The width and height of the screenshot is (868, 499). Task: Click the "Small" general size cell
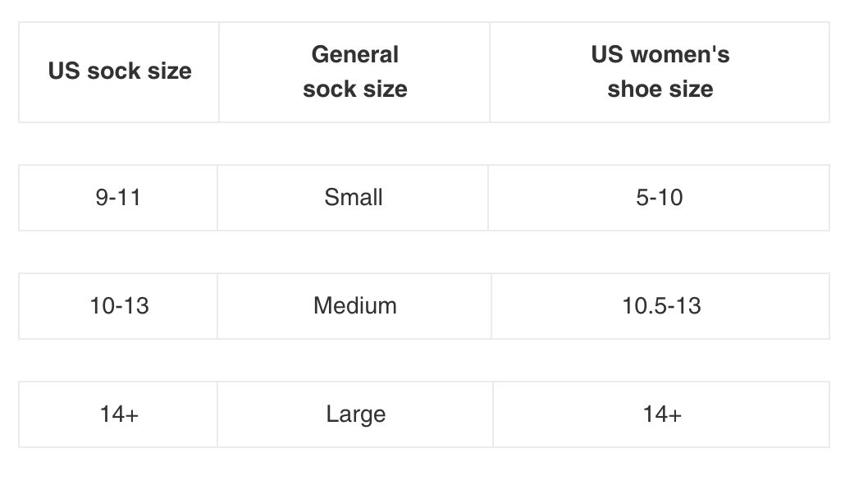pos(354,198)
